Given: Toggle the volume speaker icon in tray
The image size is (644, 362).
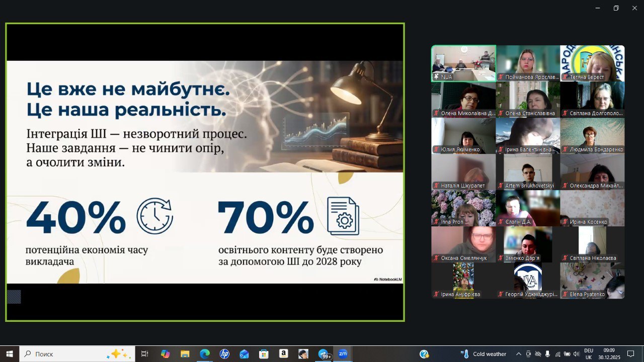Looking at the screenshot, I should click(x=576, y=354).
